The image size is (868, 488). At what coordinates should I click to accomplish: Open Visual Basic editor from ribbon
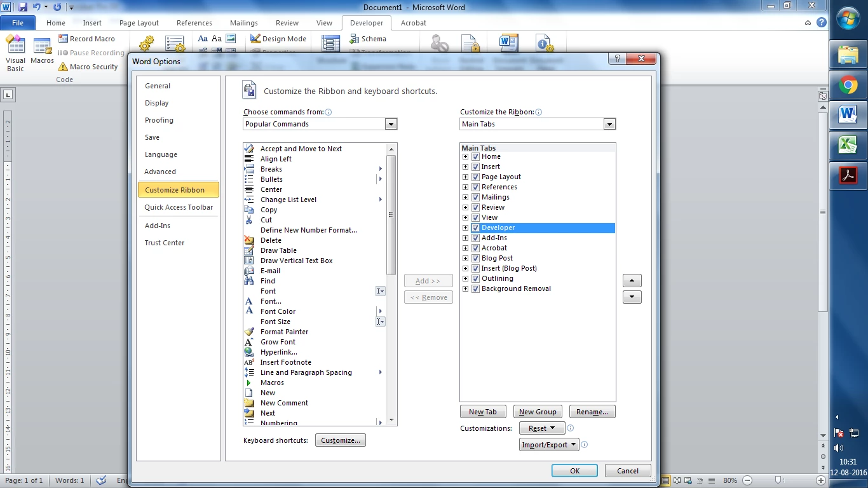15,54
